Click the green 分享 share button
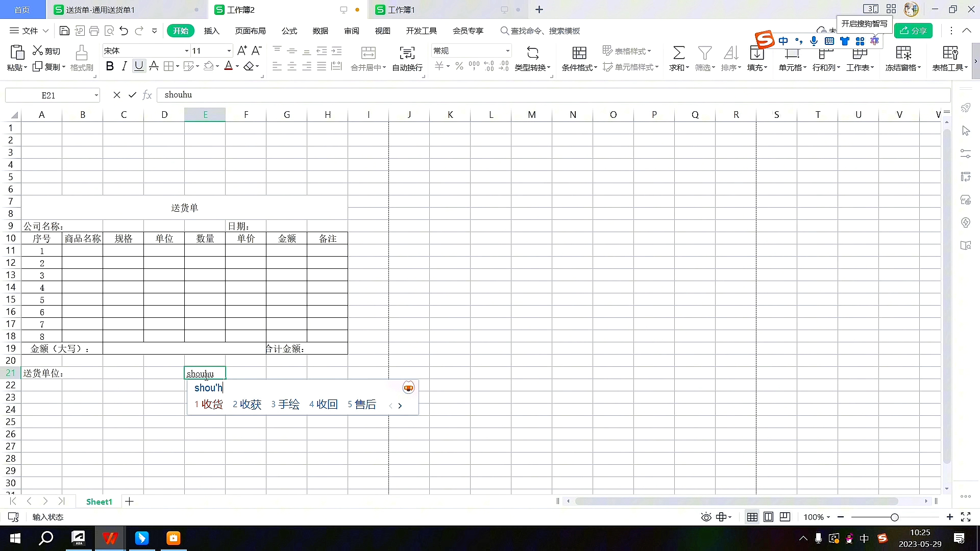The height and width of the screenshot is (551, 980). tap(913, 31)
